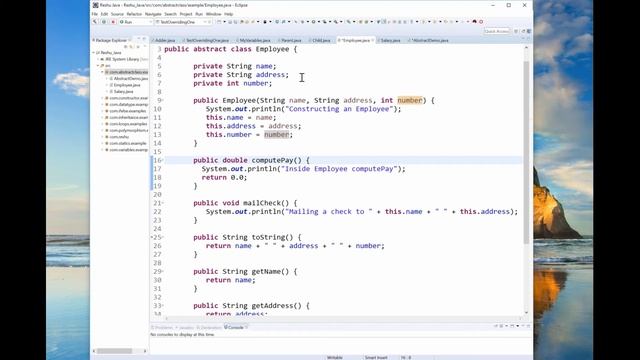This screenshot has width=640, height=360.
Task: Collapse the com.abstractclass.example package
Action: (102, 72)
